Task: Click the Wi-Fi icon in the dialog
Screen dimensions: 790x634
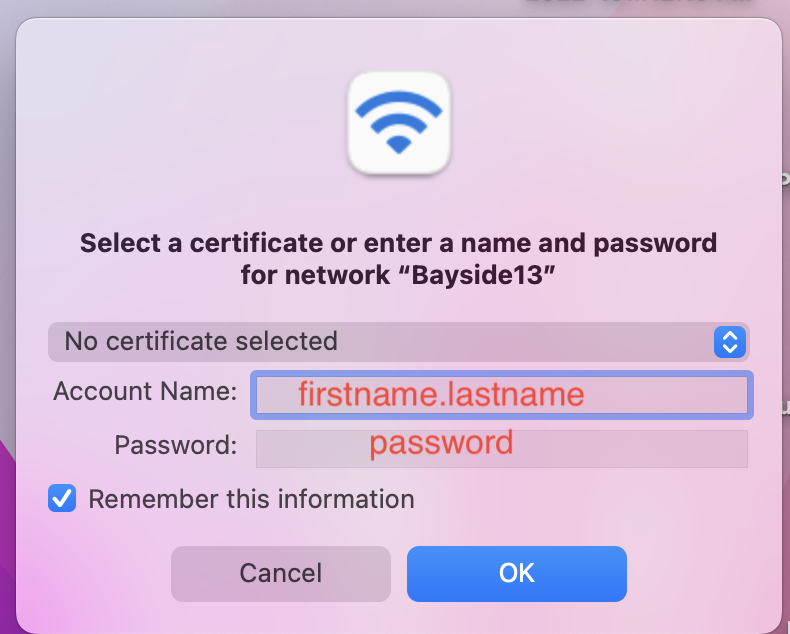Action: (398, 125)
